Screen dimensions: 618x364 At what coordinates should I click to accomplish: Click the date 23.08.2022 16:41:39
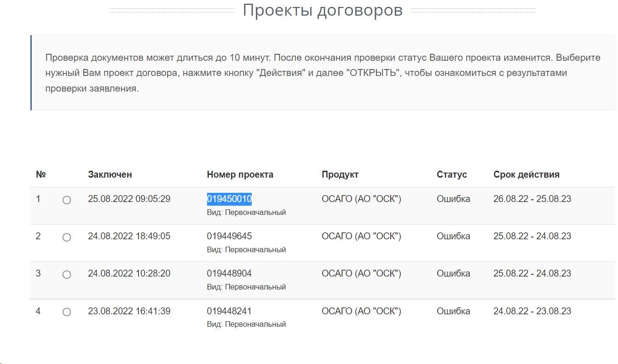(x=129, y=311)
